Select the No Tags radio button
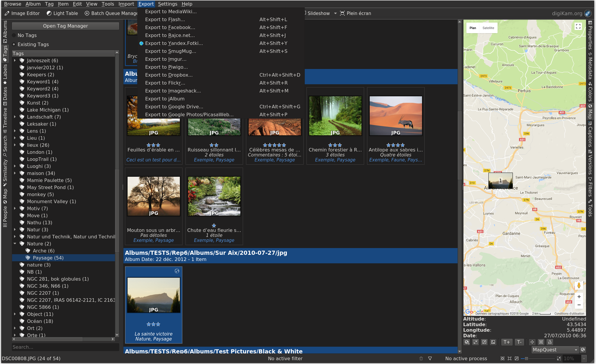Viewport: 596px width, 364px height. [14, 35]
